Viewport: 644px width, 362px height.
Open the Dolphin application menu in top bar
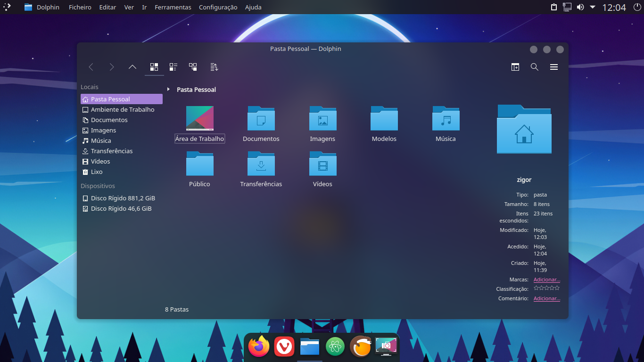[42, 7]
